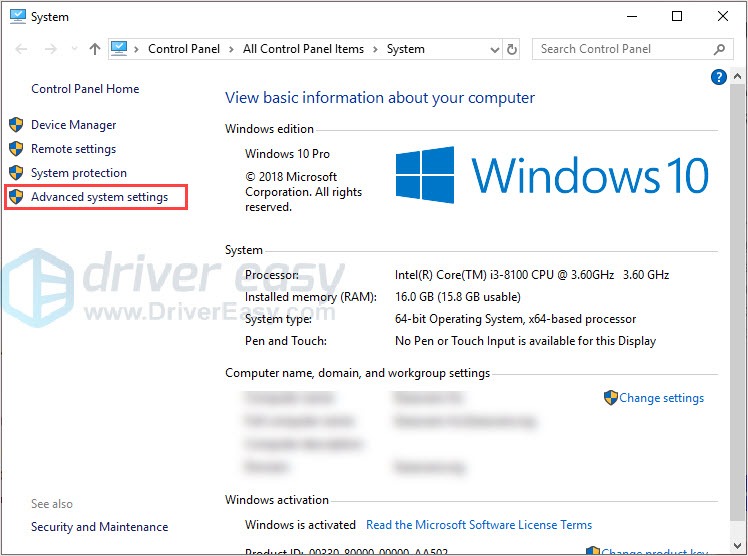The width and height of the screenshot is (748, 556).
Task: Click 'View basic information about your computer' heading
Action: point(380,98)
